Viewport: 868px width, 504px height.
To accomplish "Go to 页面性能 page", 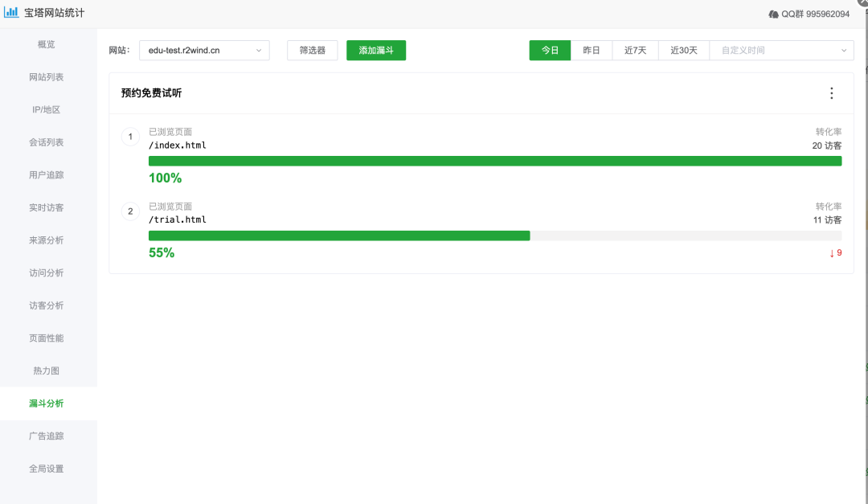I will [x=47, y=338].
